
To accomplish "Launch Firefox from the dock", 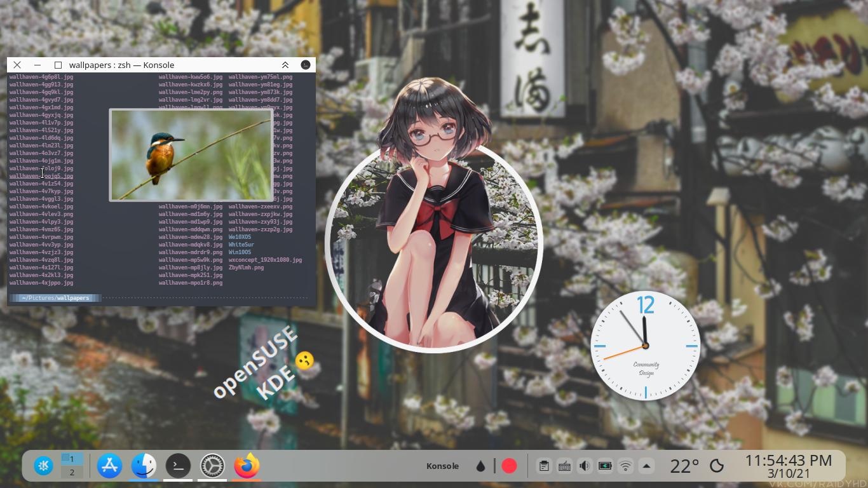I will click(247, 466).
